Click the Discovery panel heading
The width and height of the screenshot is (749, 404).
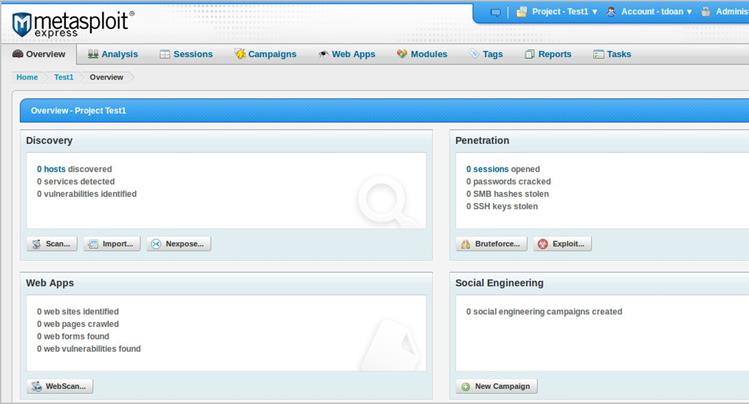[x=49, y=140]
